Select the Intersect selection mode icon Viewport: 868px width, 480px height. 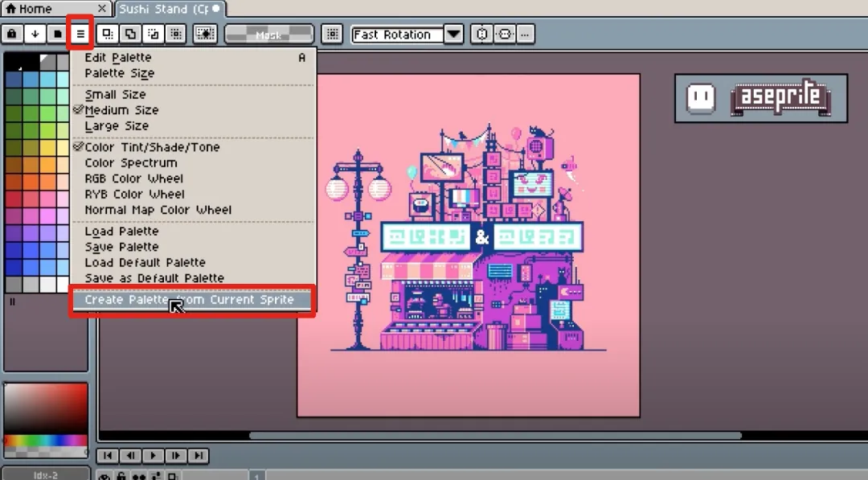point(176,35)
